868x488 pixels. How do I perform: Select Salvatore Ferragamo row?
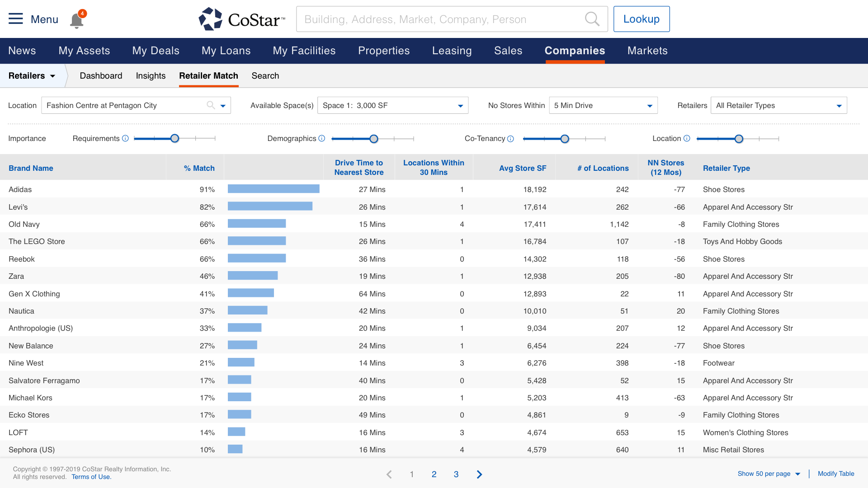(x=434, y=380)
